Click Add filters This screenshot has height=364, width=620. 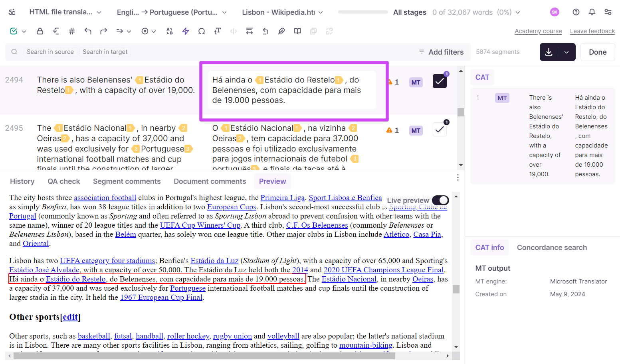[441, 52]
